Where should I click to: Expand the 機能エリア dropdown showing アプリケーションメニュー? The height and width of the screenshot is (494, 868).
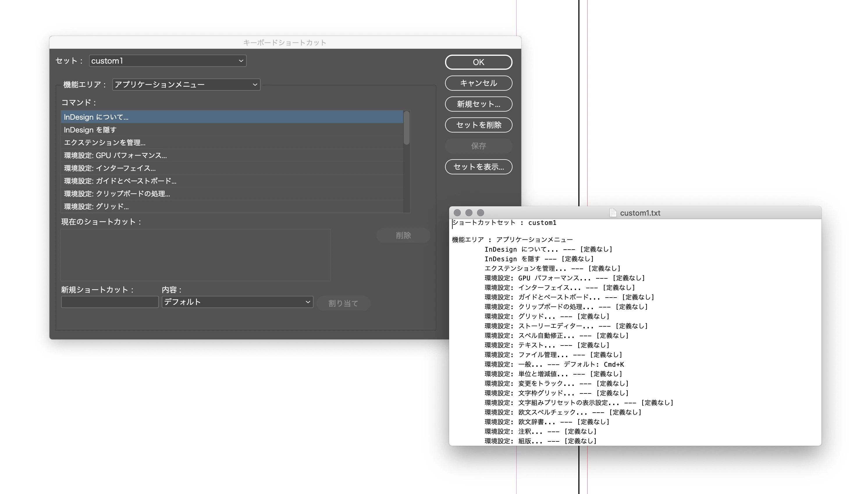[x=186, y=85]
